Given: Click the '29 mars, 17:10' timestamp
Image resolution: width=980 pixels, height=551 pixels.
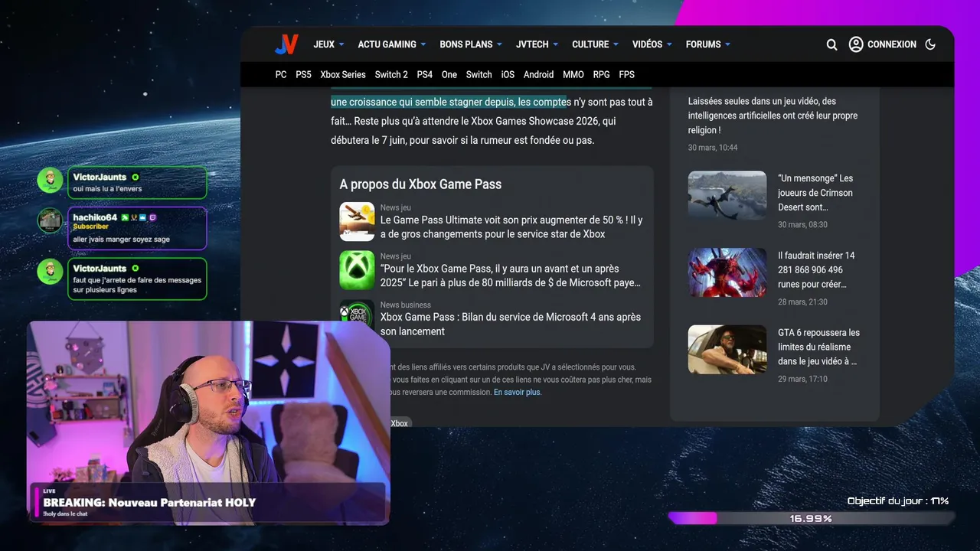Looking at the screenshot, I should [802, 379].
